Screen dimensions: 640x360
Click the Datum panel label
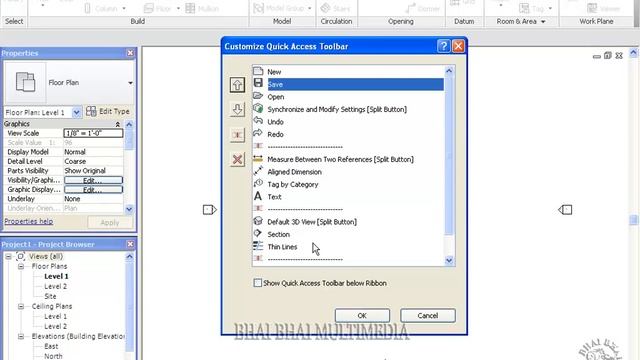[x=464, y=21]
